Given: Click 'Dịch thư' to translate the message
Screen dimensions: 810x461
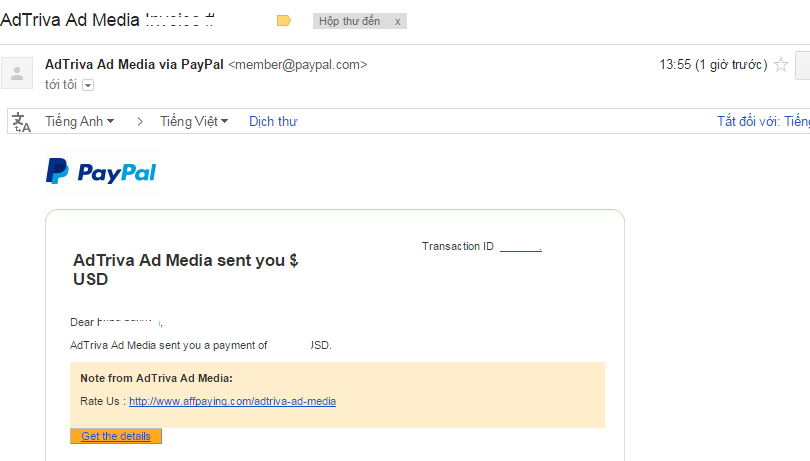Looking at the screenshot, I should 273,121.
